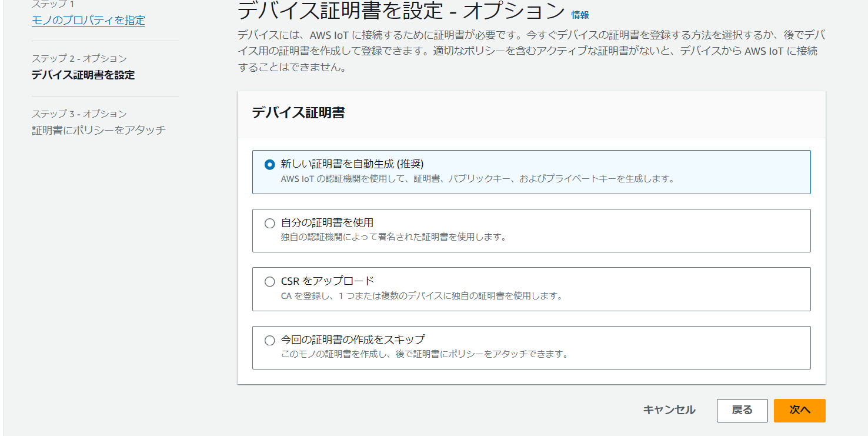Click the デバイス証明書 panel header
Screen dimensions: 868x436
click(x=532, y=114)
